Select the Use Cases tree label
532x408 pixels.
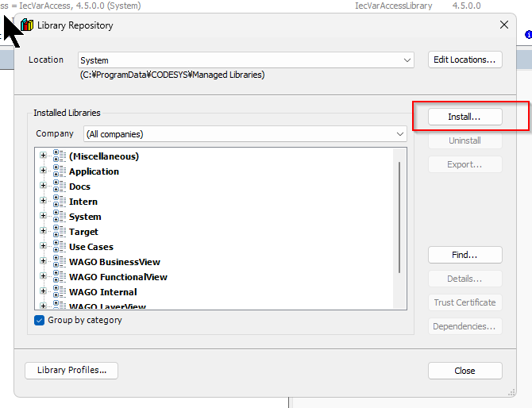pyautogui.click(x=91, y=247)
